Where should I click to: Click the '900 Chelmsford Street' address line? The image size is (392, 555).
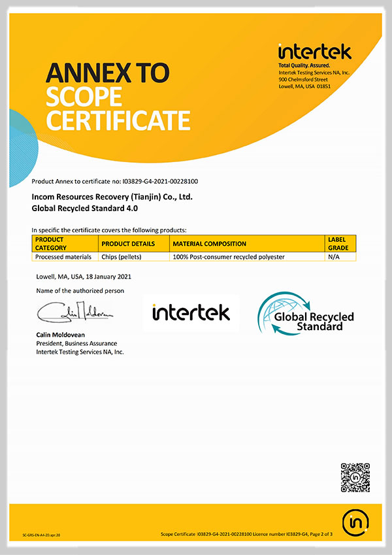[x=303, y=80]
